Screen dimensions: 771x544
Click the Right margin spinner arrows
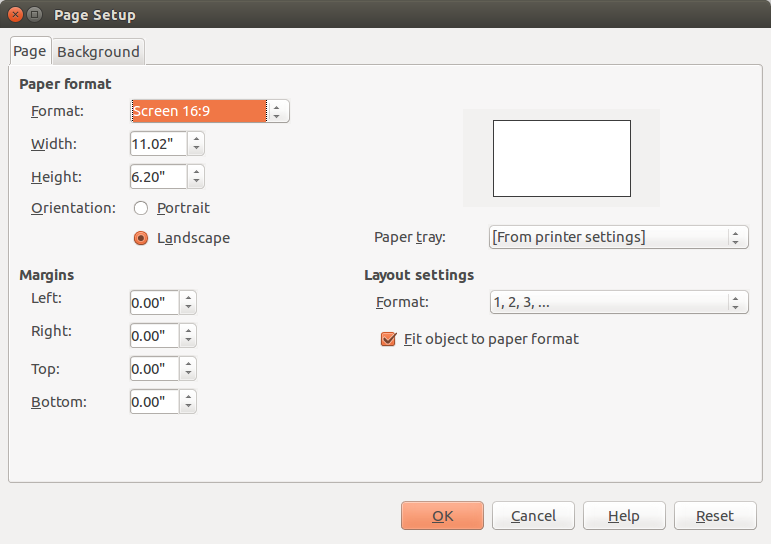tap(188, 335)
